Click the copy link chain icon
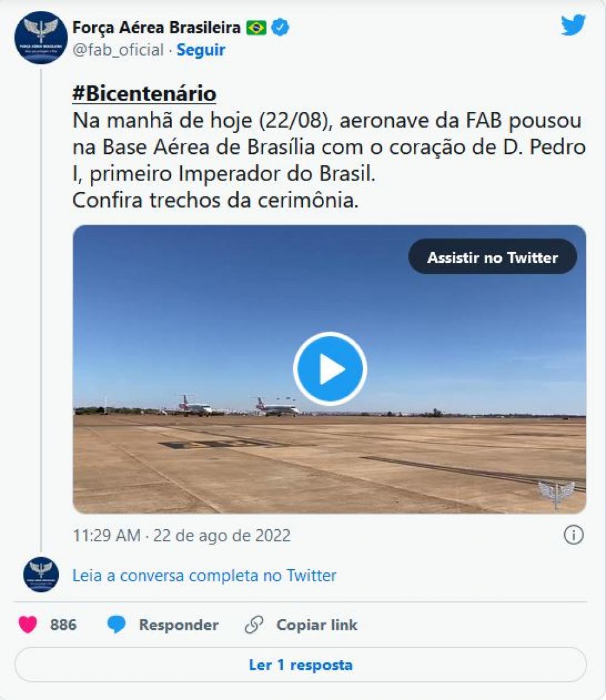Image resolution: width=606 pixels, height=700 pixels. click(255, 624)
